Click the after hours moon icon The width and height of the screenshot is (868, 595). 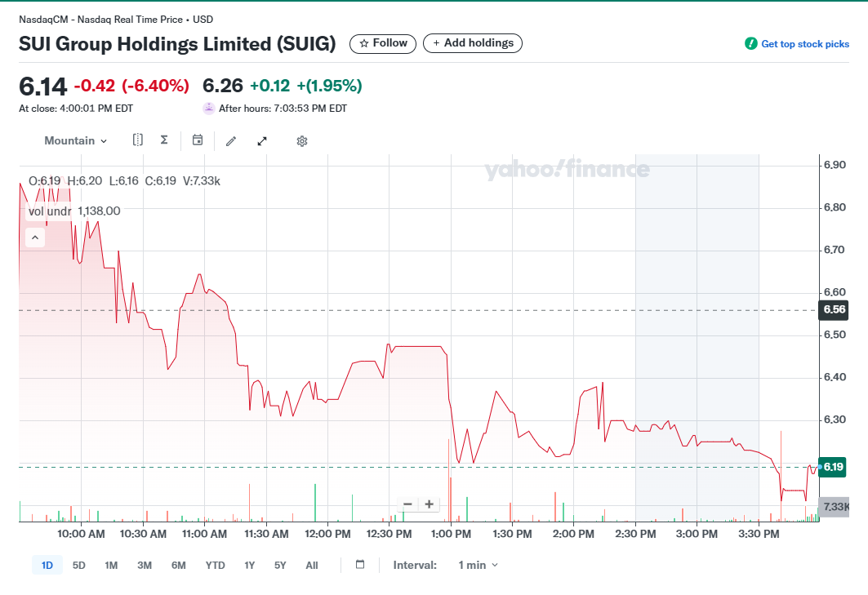pos(209,109)
